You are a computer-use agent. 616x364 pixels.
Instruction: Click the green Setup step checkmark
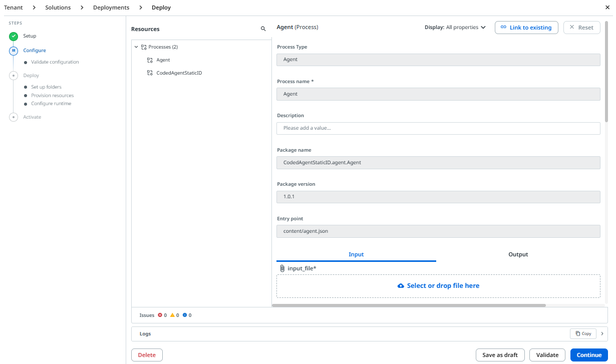tap(14, 36)
